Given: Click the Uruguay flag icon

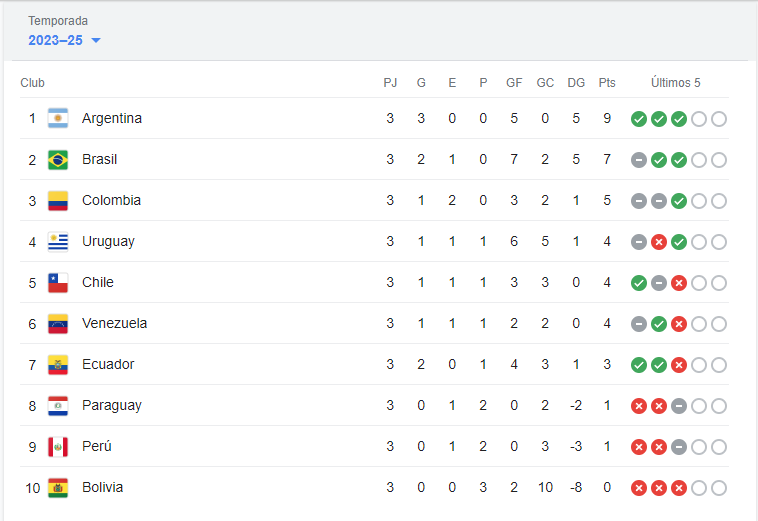Looking at the screenshot, I should point(58,242).
